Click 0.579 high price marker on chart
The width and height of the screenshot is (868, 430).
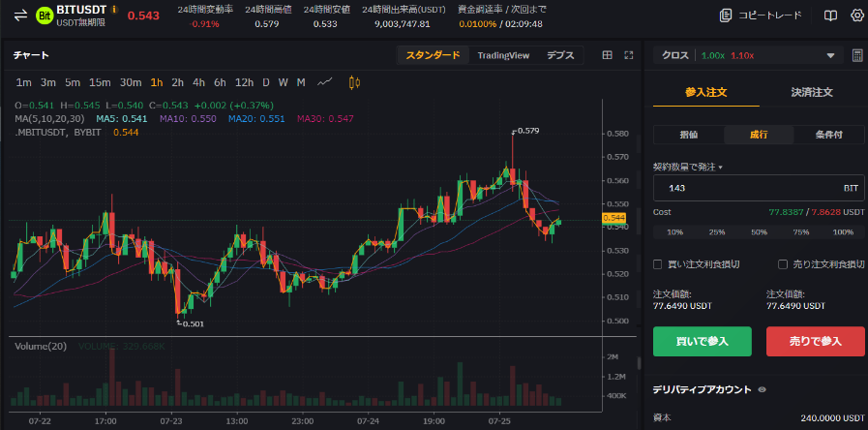click(527, 131)
